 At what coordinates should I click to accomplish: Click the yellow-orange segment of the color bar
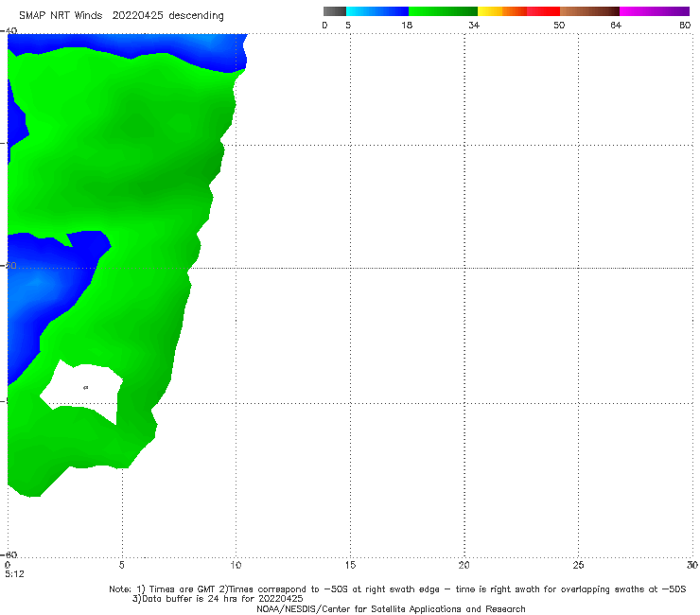(501, 11)
